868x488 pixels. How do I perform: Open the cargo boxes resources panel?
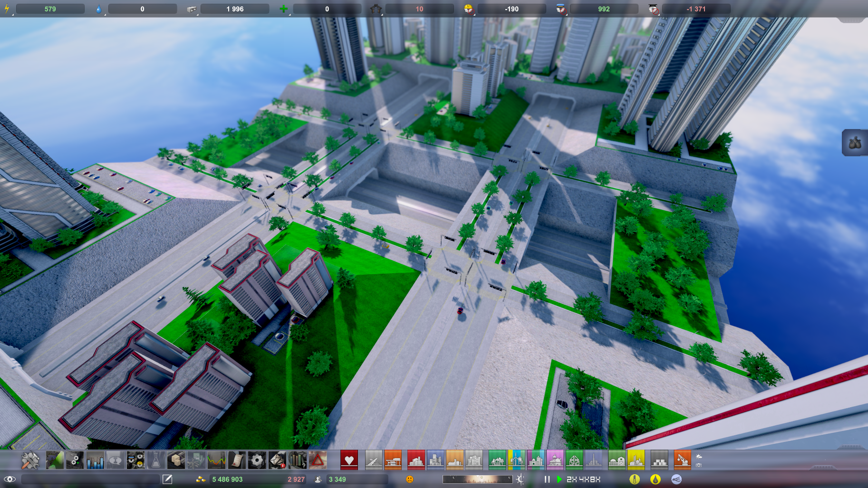175,460
